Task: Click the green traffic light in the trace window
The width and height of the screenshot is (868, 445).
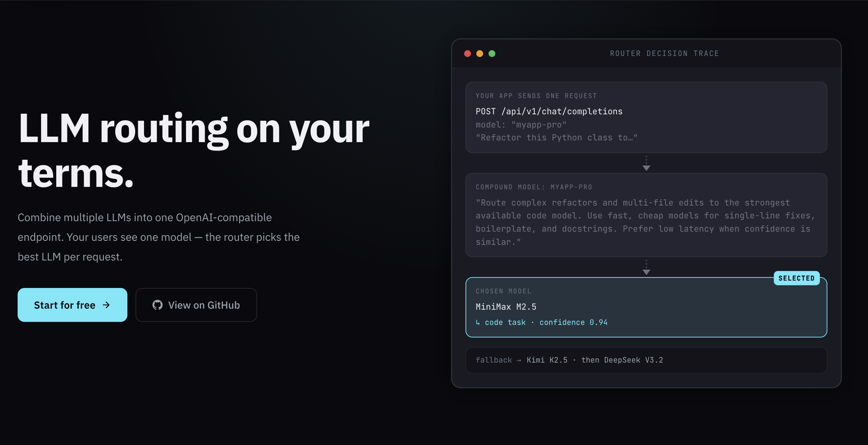Action: 492,53
